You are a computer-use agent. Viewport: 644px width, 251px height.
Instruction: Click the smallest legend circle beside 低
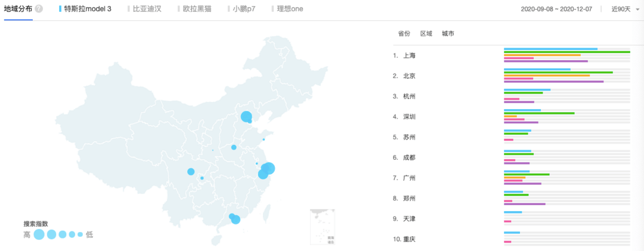click(80, 234)
